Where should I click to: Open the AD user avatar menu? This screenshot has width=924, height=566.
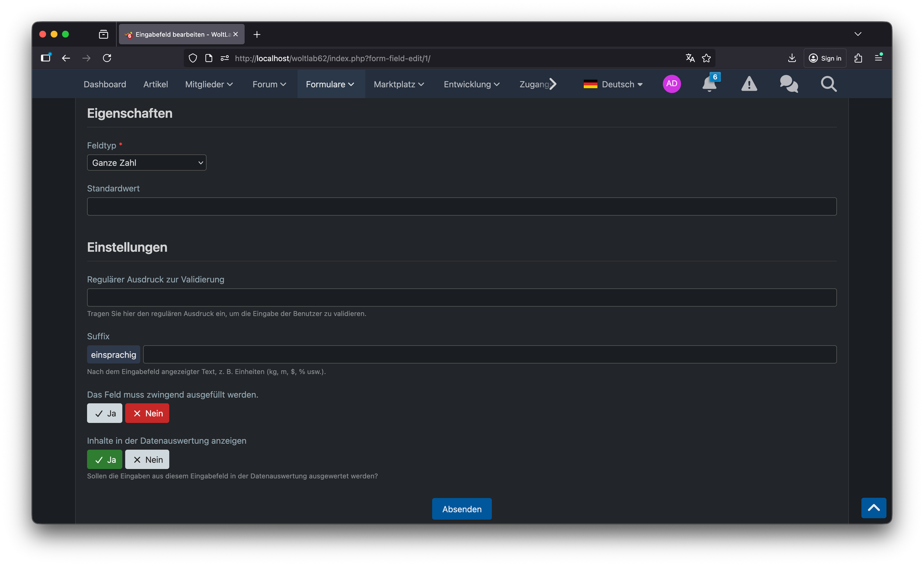click(x=671, y=84)
